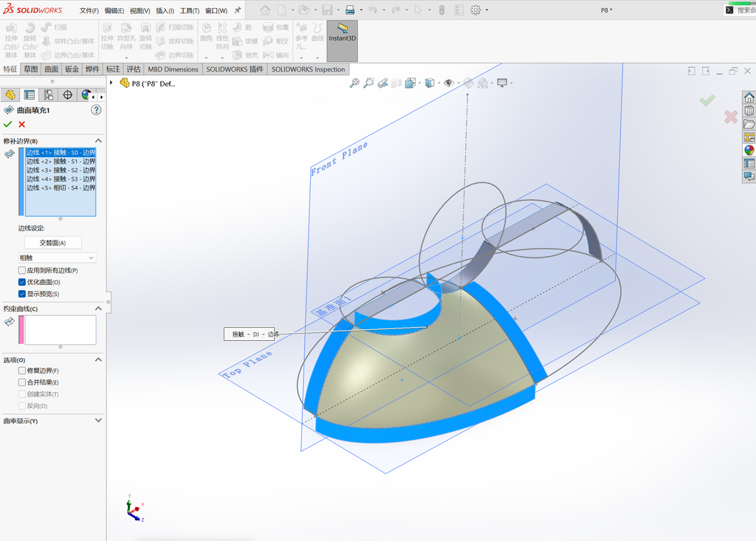Enable 应用到所有边线(P) checkbox
The width and height of the screenshot is (756, 541).
pos(22,270)
